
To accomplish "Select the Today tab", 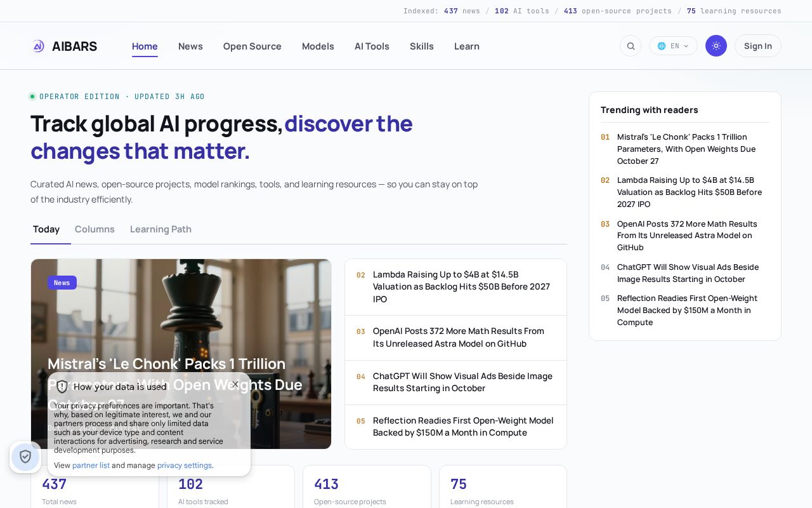I will [46, 229].
